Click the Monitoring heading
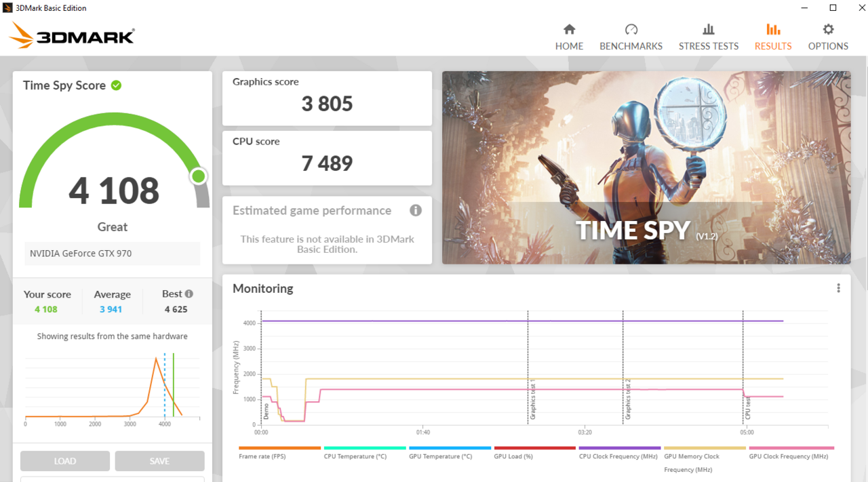Viewport: 868px width, 482px height. pos(263,289)
